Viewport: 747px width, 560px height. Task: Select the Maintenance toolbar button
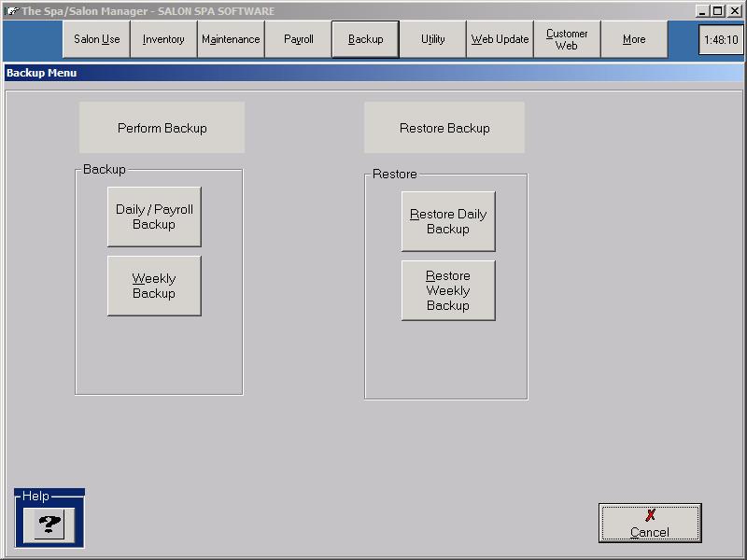(231, 40)
